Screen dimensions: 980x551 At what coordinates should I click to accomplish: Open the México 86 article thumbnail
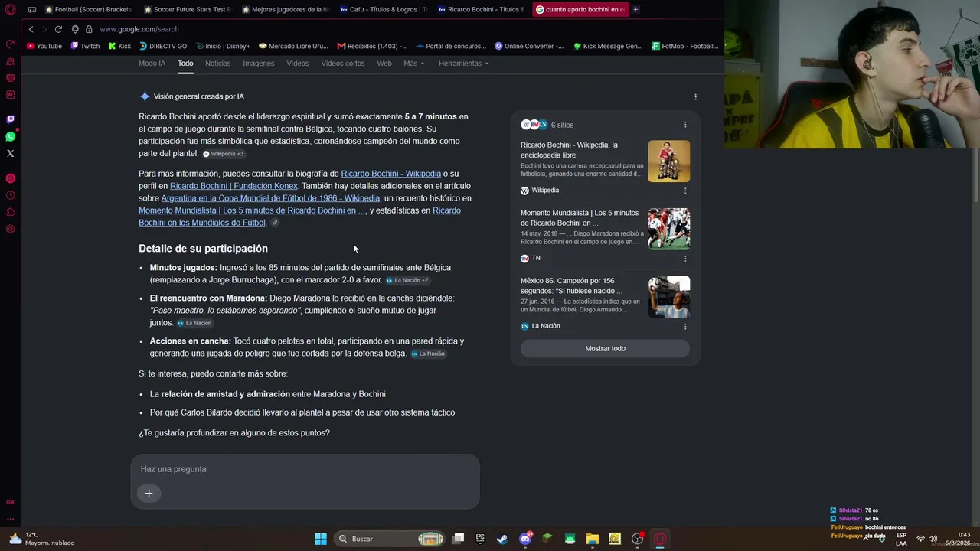669,297
